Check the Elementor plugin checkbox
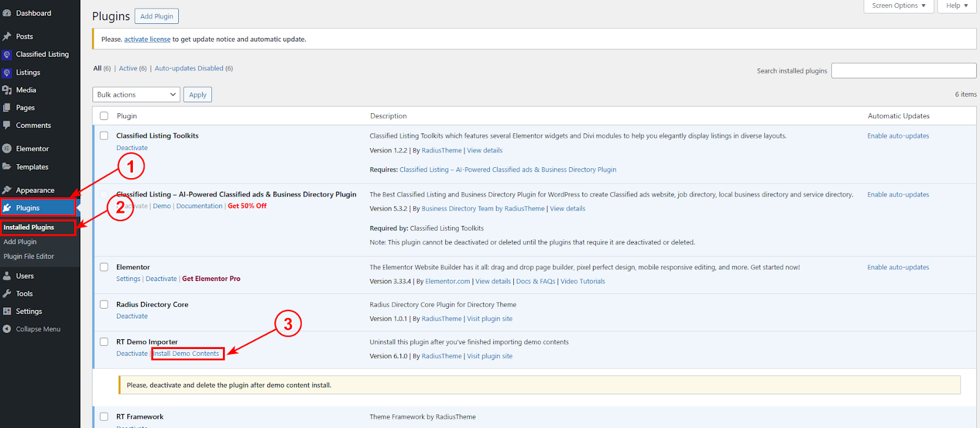The height and width of the screenshot is (428, 980). [x=104, y=267]
